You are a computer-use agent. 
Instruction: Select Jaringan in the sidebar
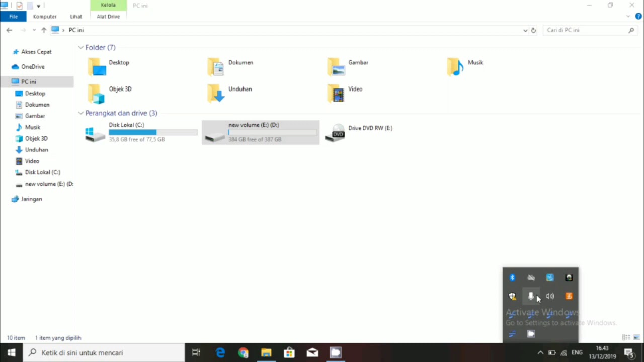[x=31, y=199]
